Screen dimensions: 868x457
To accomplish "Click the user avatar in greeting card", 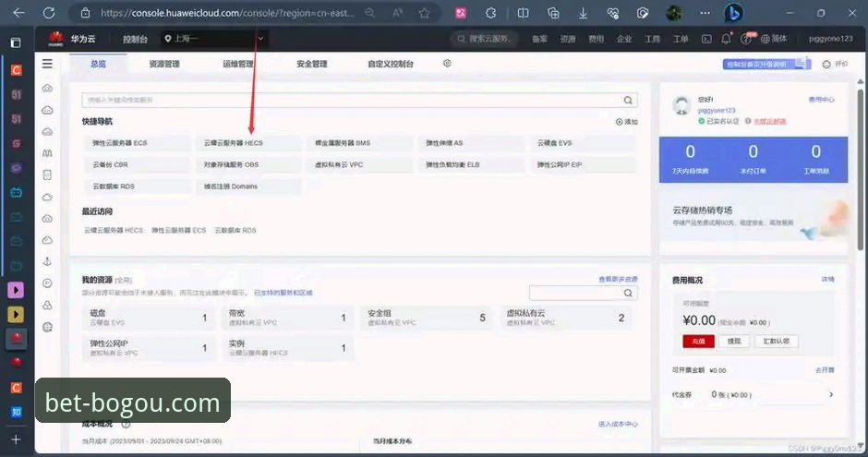I will click(681, 105).
